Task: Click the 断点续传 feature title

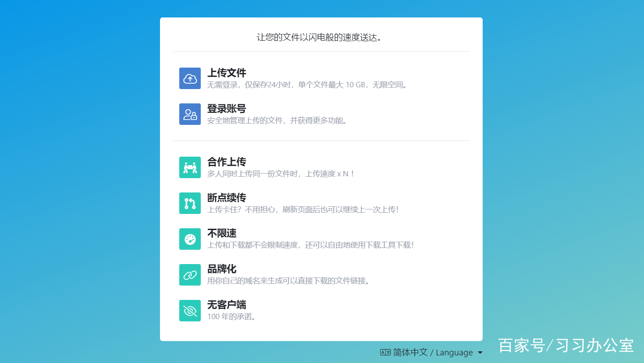Action: click(227, 197)
